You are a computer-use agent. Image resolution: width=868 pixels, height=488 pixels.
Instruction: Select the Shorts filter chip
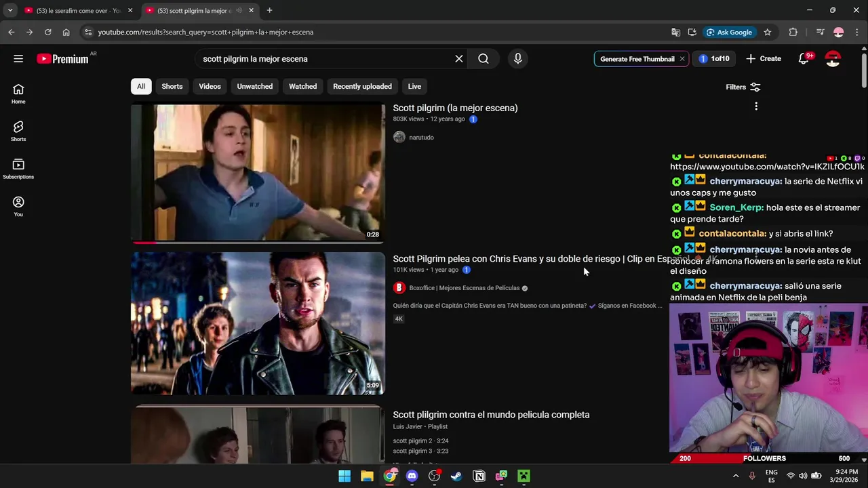point(172,86)
